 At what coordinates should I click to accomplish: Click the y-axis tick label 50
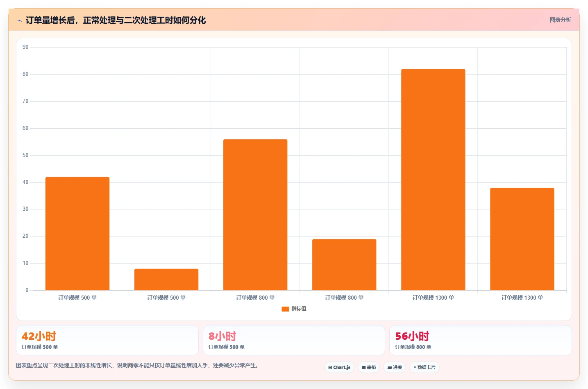pos(25,155)
